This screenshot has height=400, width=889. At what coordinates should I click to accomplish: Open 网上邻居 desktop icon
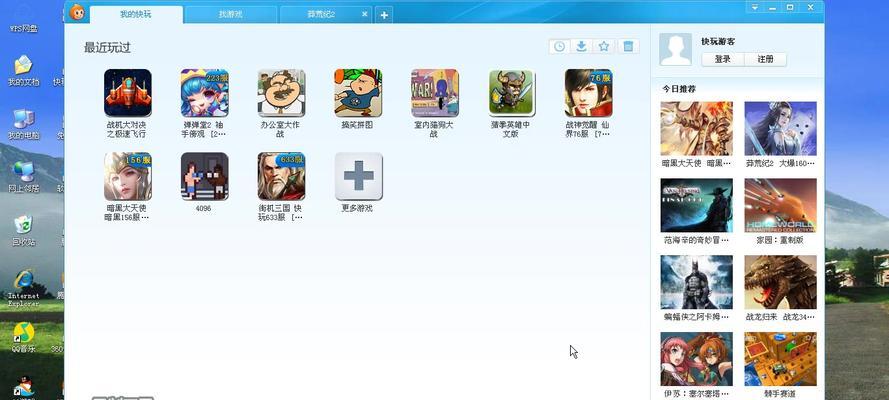click(x=23, y=177)
